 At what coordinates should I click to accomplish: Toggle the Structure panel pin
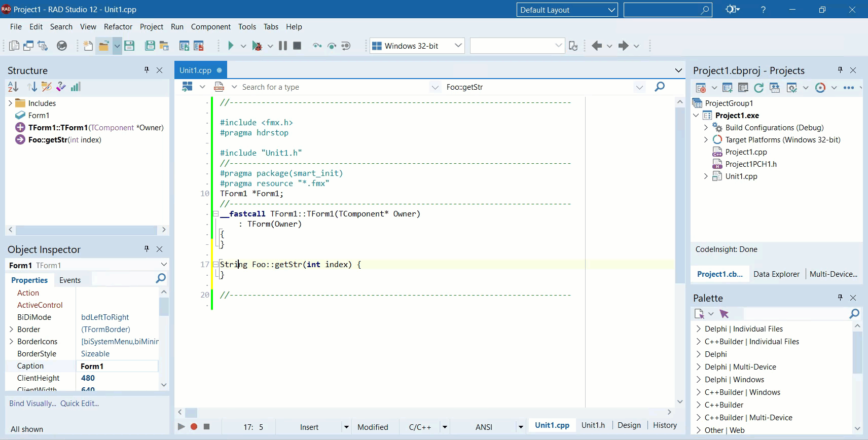pyautogui.click(x=147, y=70)
